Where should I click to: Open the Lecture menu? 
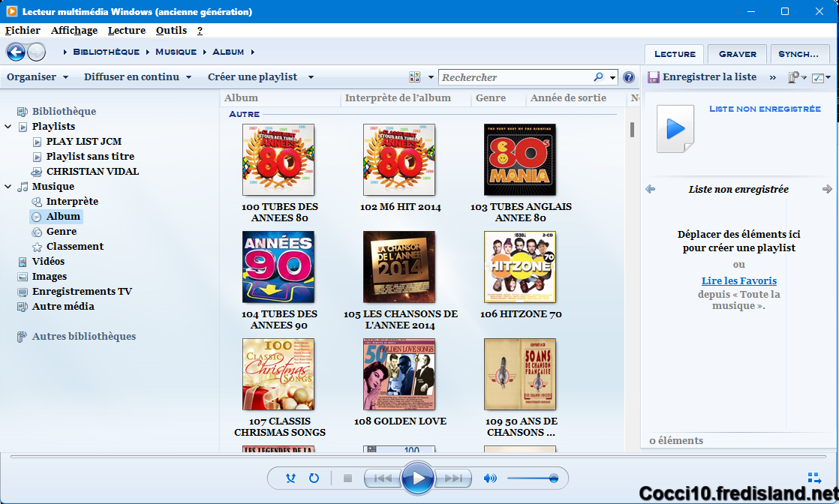pyautogui.click(x=126, y=31)
